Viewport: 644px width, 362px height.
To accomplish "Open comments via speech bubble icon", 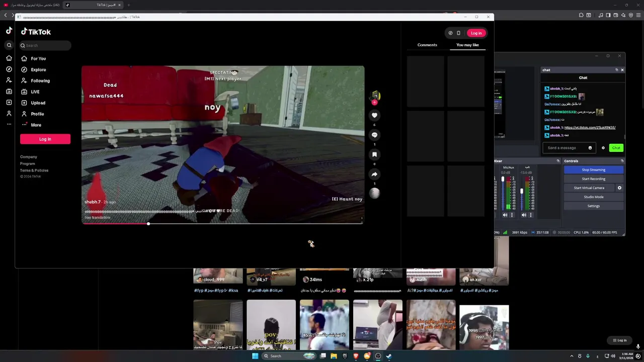I will coord(374,135).
